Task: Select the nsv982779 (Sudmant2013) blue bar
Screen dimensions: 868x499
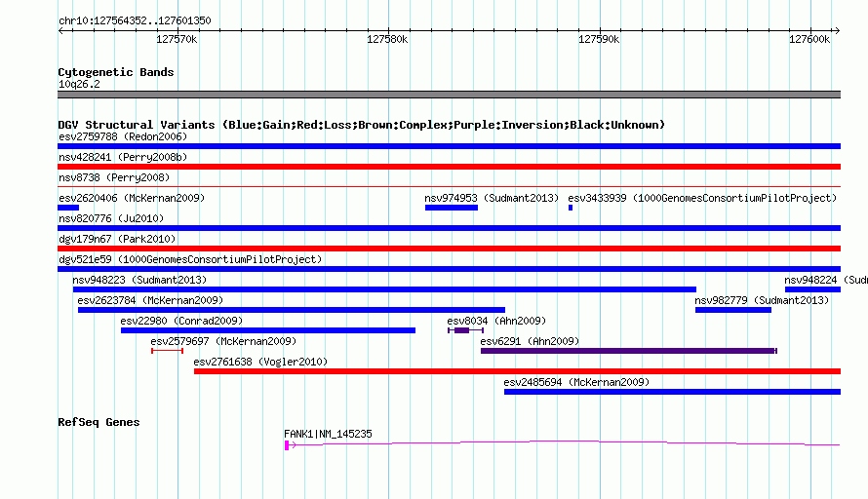Action: pos(733,310)
